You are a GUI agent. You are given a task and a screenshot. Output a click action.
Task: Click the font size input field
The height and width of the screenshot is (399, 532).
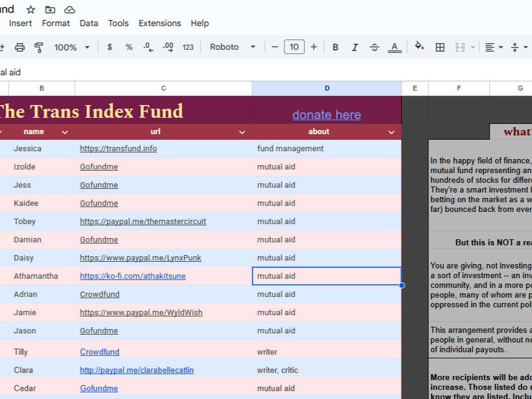click(294, 47)
